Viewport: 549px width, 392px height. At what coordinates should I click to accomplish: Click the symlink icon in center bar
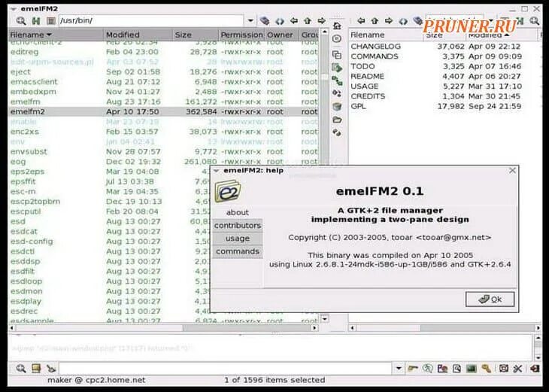click(337, 81)
